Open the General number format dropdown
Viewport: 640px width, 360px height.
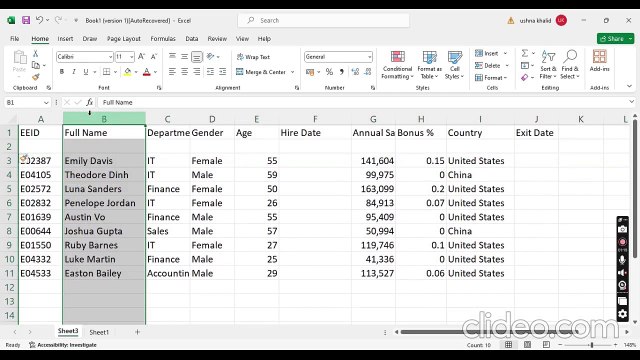click(x=369, y=57)
